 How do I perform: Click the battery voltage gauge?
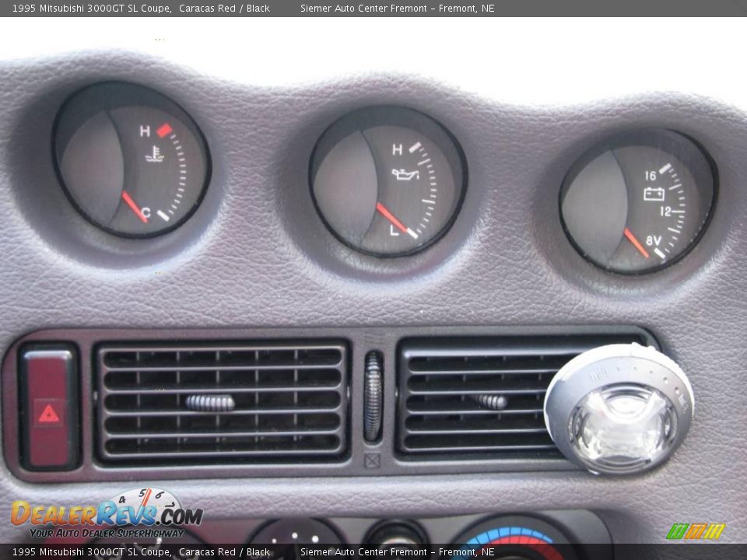click(638, 201)
